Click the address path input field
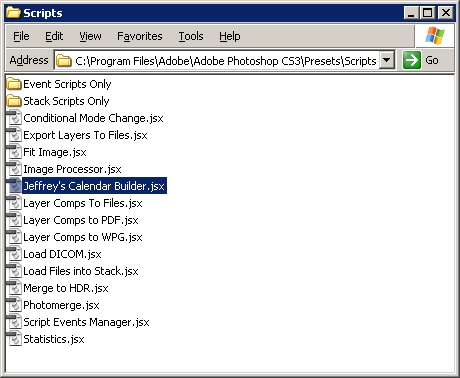This screenshot has height=378, width=460. [x=225, y=60]
